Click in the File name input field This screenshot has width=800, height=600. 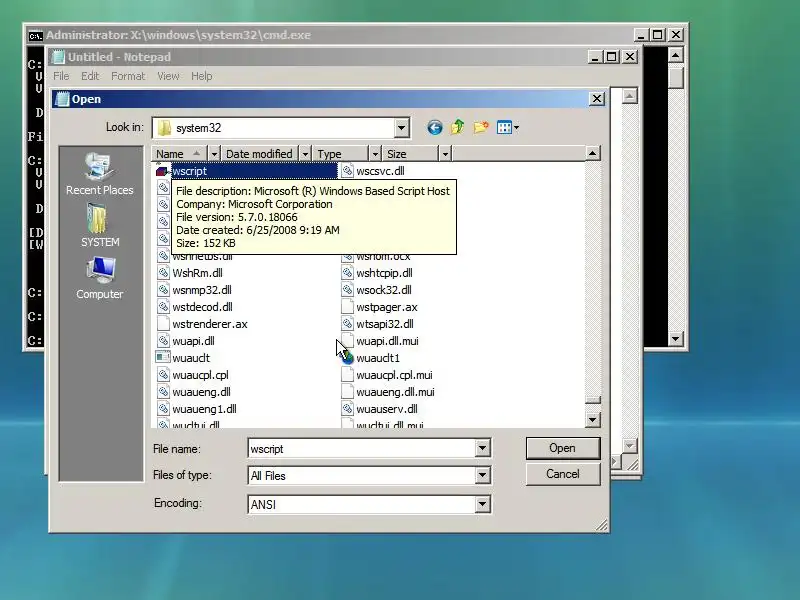click(361, 448)
